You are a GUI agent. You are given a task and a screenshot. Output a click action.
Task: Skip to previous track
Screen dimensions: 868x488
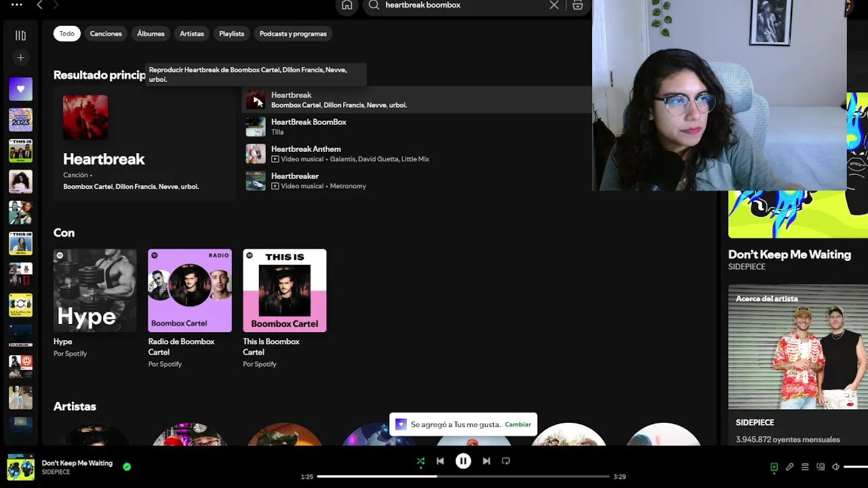click(x=440, y=461)
